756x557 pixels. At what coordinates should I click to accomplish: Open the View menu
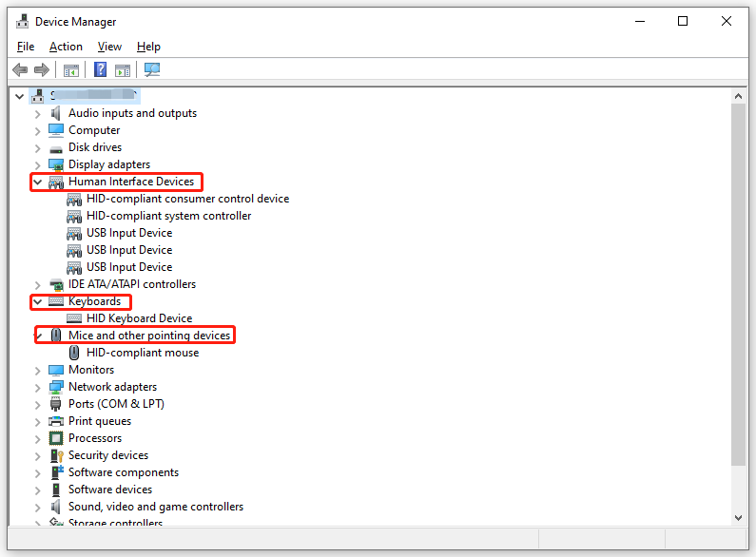coord(109,47)
